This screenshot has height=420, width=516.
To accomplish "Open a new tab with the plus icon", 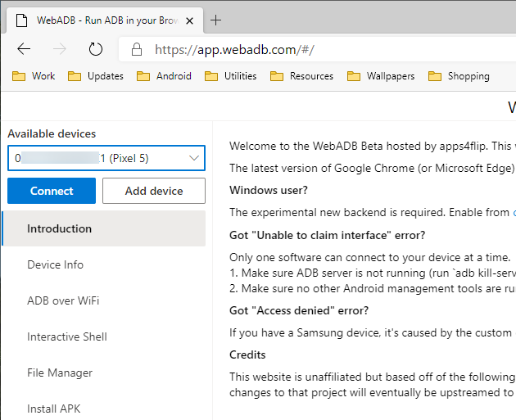I will tap(216, 20).
